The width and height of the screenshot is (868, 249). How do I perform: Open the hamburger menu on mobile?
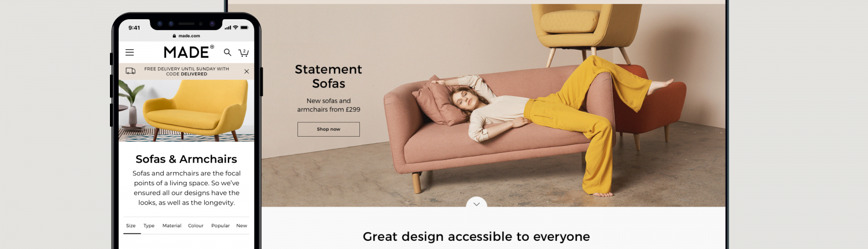(130, 52)
